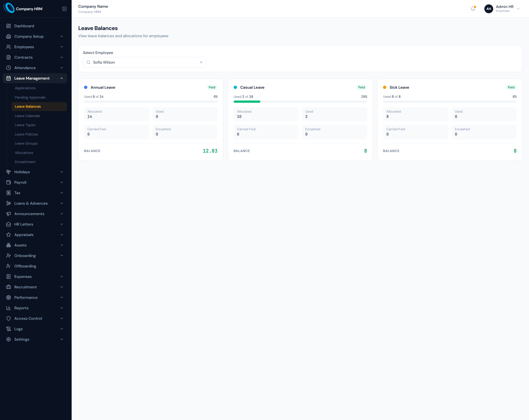Click the Settings gear icon
529x420 pixels.
point(9,339)
